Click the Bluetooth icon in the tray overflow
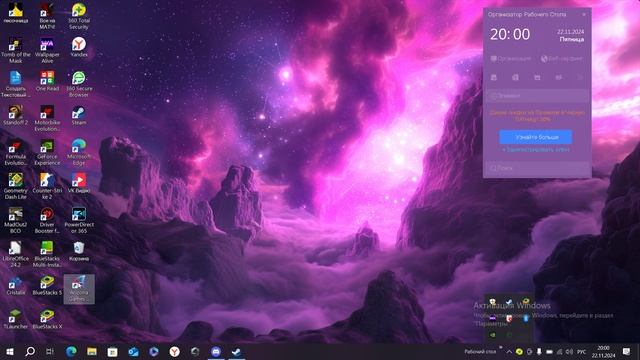 [526, 318]
